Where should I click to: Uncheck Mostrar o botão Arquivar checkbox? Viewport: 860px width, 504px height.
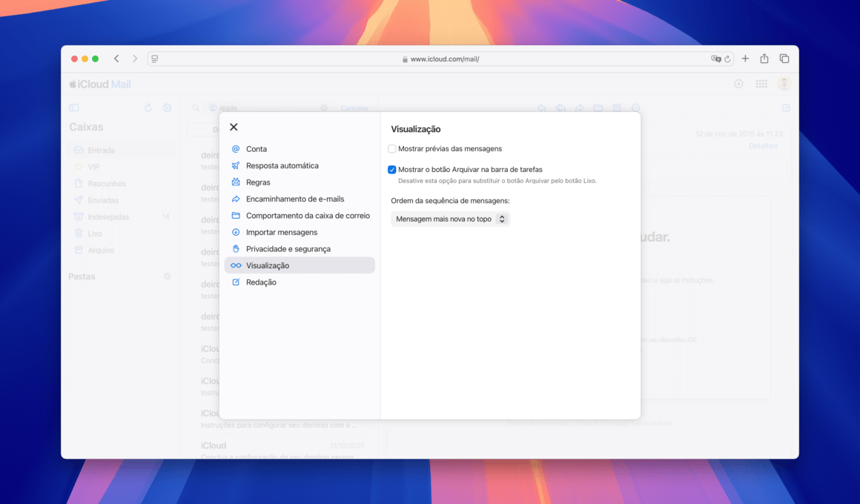391,170
